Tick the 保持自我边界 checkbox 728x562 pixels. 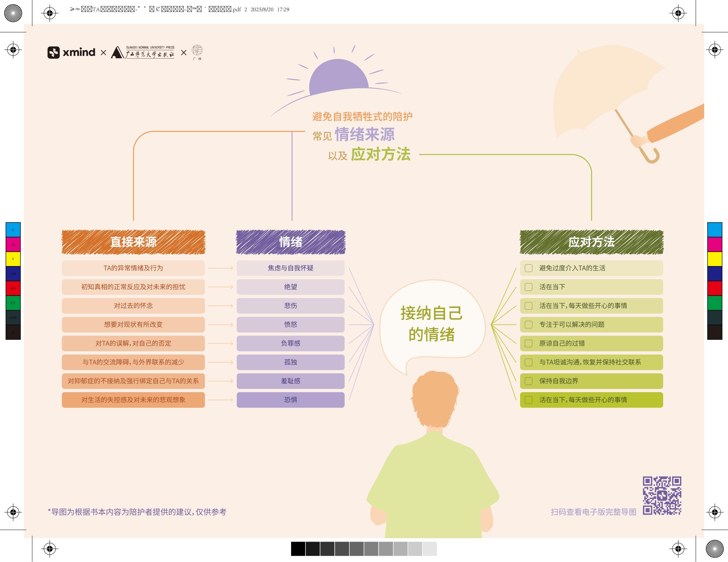tap(528, 381)
